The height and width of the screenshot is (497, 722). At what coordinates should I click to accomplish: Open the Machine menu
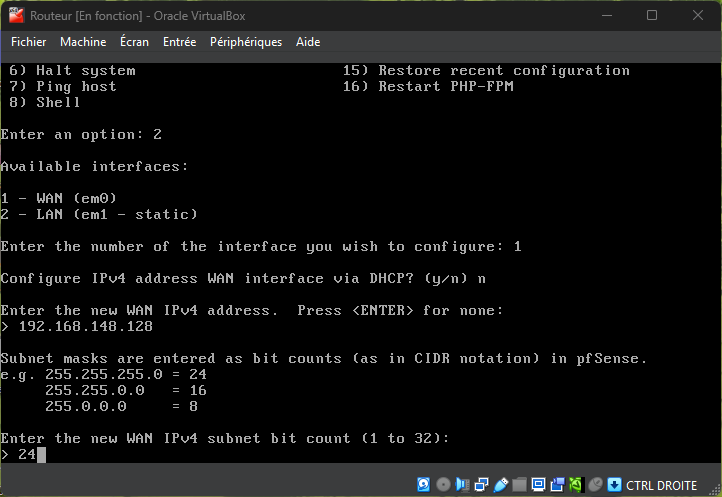point(83,42)
